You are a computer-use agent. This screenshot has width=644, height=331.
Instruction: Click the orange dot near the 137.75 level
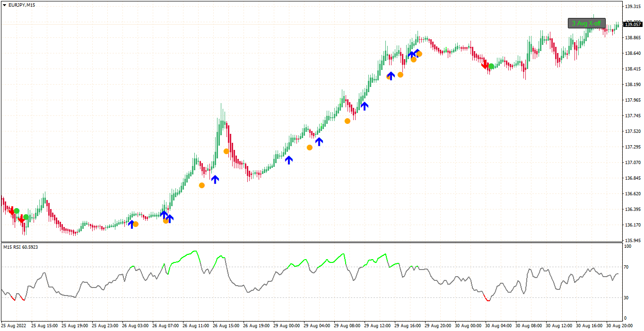348,121
